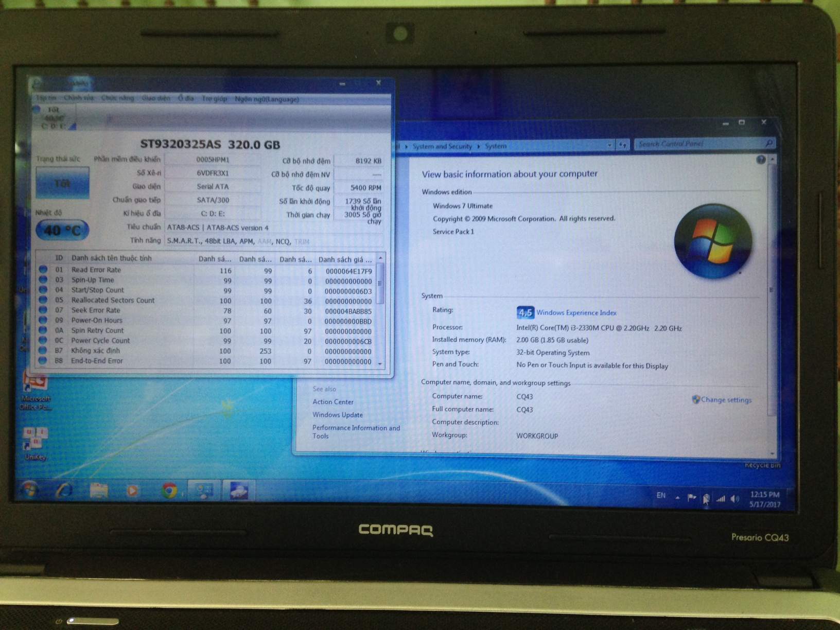Click the 40 °C temperature indicator
The width and height of the screenshot is (840, 630).
click(62, 230)
